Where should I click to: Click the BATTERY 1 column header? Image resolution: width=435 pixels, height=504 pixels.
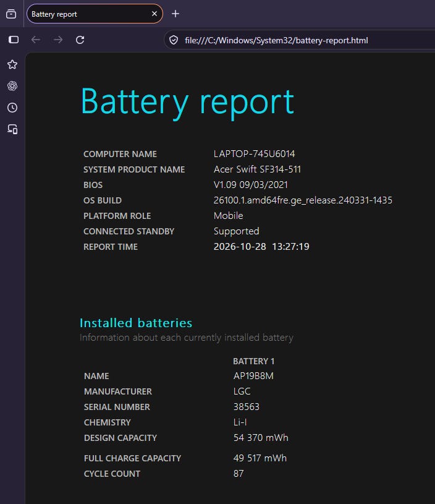pos(254,361)
